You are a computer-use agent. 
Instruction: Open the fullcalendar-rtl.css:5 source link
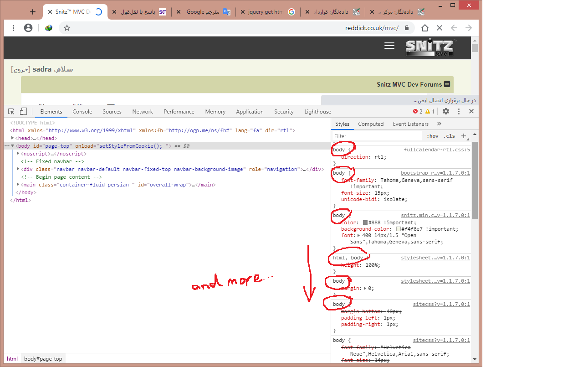pyautogui.click(x=436, y=150)
